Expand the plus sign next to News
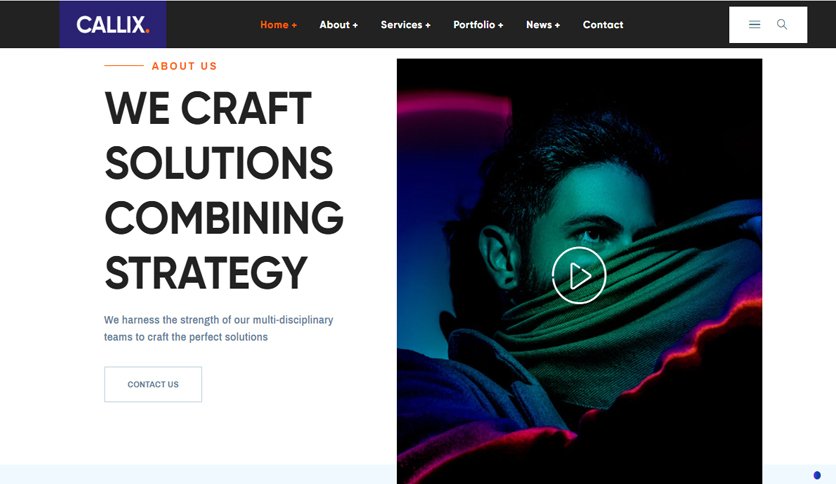This screenshot has height=484, width=836. point(557,25)
